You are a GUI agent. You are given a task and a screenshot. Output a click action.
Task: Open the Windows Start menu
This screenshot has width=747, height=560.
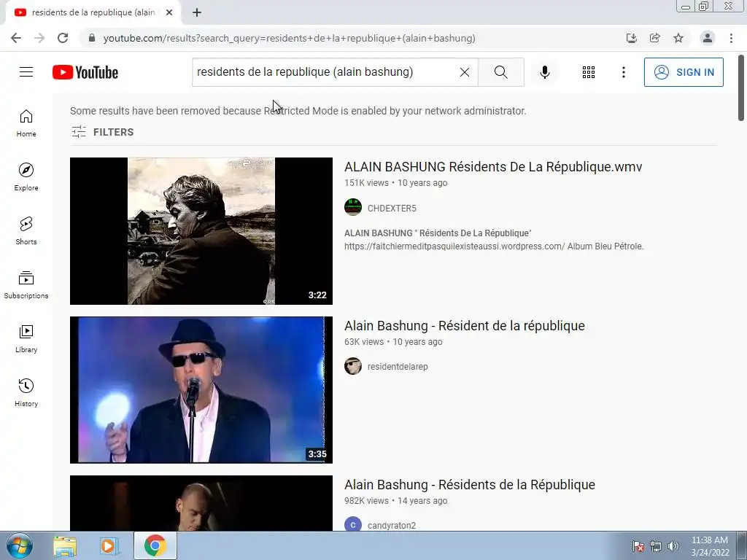click(20, 545)
